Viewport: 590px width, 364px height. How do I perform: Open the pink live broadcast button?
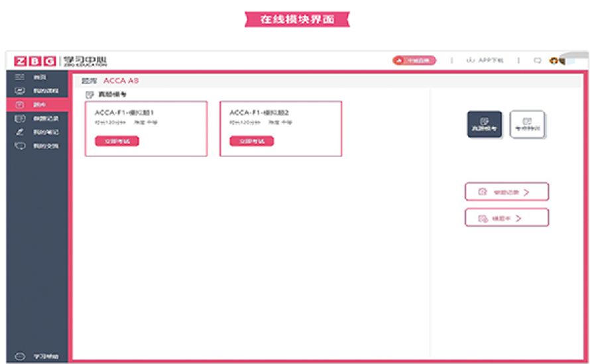click(x=414, y=60)
